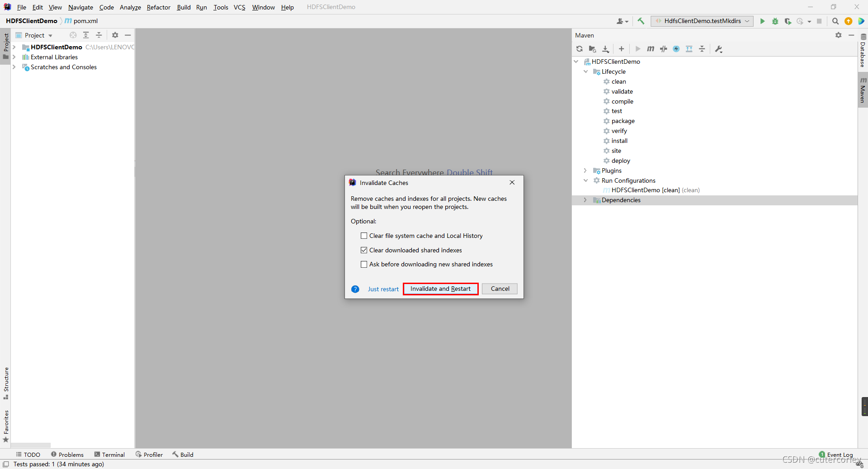Add Maven project with plus icon

tap(622, 49)
